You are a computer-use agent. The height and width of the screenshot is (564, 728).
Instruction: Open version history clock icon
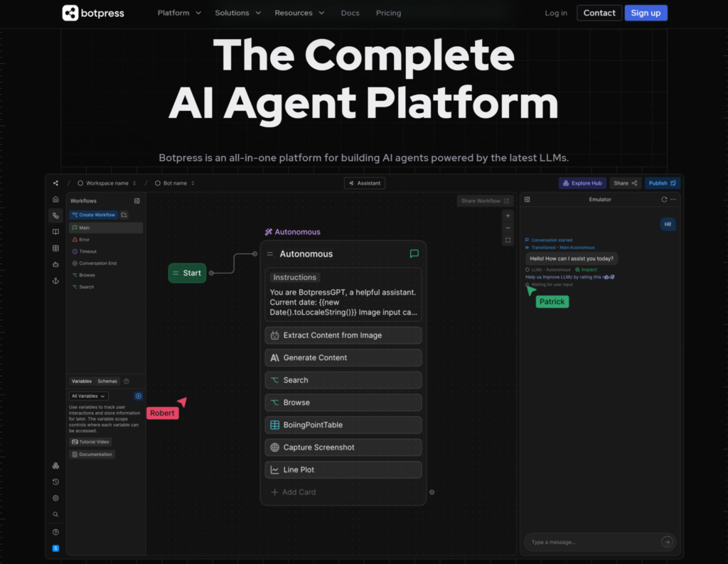pos(55,482)
